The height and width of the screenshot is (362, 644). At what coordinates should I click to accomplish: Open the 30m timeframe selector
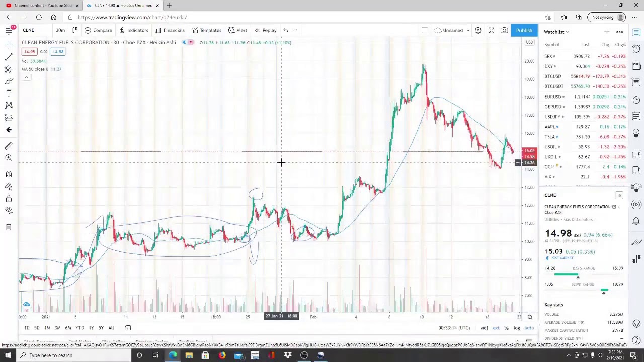60,30
